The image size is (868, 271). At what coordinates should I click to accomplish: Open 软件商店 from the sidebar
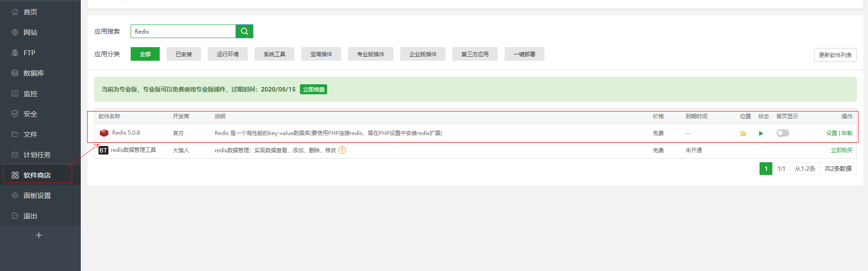pos(37,175)
